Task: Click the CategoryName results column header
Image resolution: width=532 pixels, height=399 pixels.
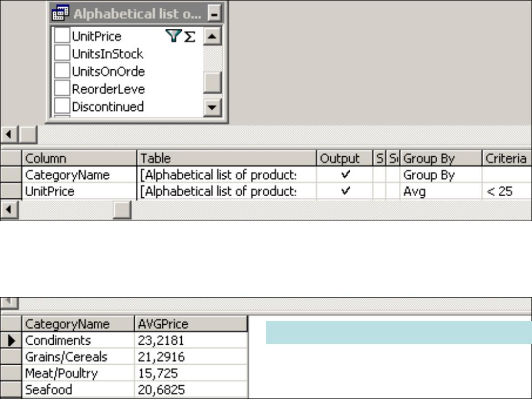Action: 78,324
